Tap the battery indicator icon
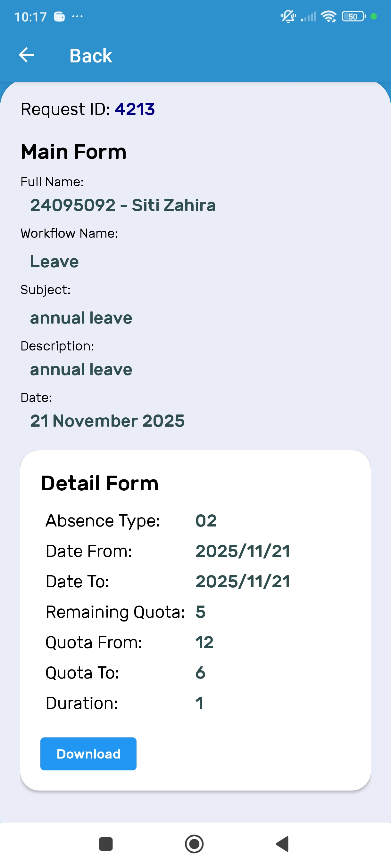Screen dimensions: 391x868 pos(354,16)
